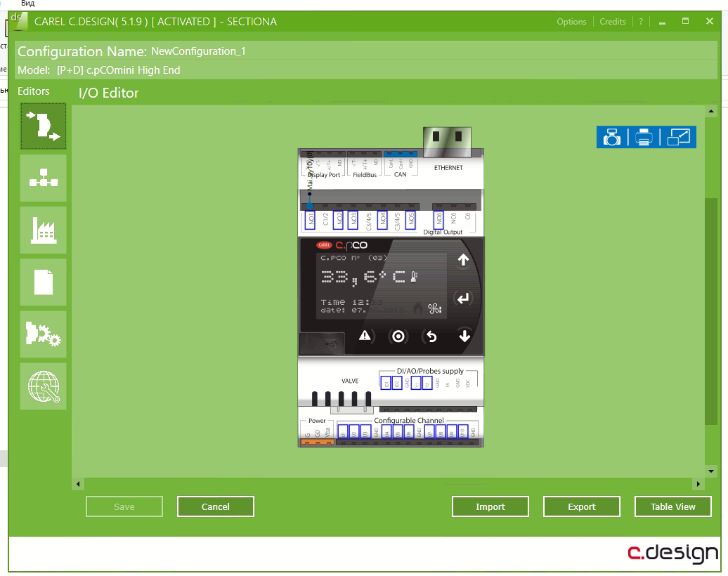The width and height of the screenshot is (728, 576).
Task: Select configurable channel U6
Action: click(408, 431)
